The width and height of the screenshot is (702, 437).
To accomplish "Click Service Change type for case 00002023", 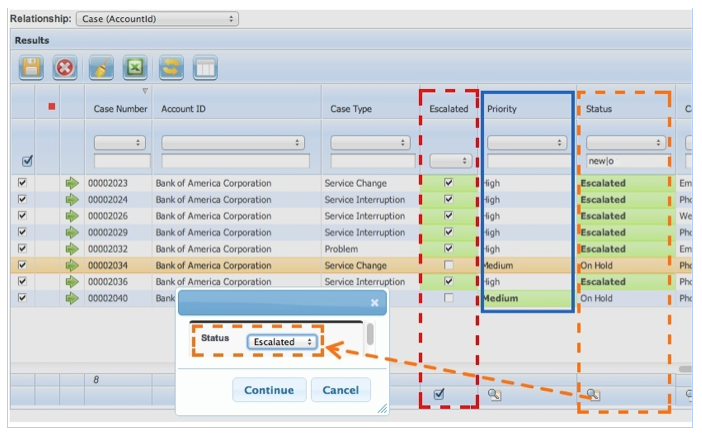I will coord(355,183).
